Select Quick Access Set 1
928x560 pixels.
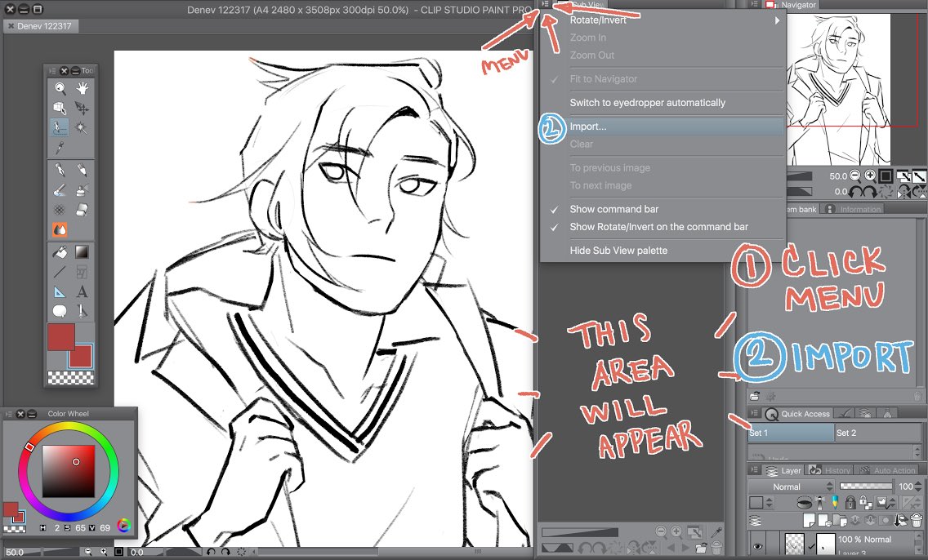(792, 433)
